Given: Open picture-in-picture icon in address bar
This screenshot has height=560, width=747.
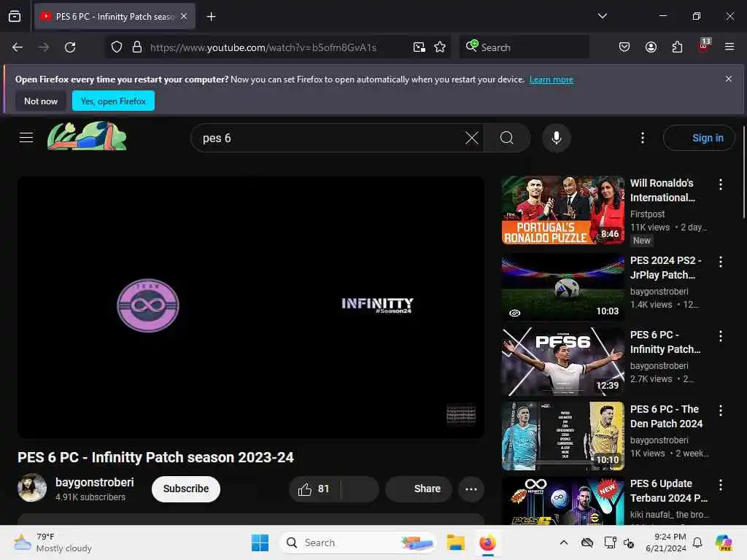Looking at the screenshot, I should click(419, 47).
